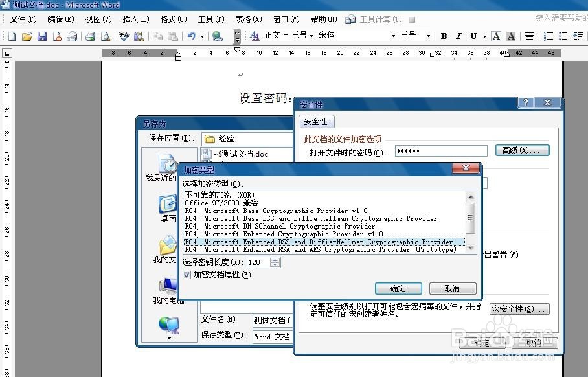The image size is (588, 377).
Task: Click the Copy icon in the toolbar
Action: coord(157,36)
